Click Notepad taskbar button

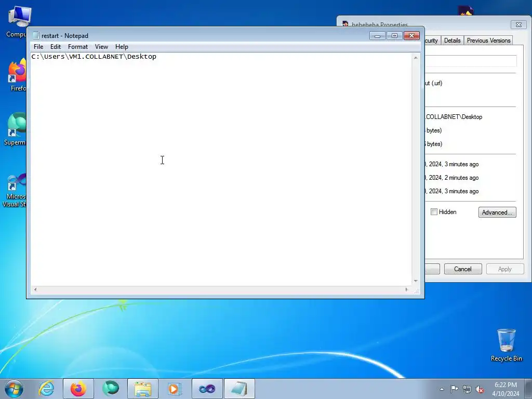coord(239,389)
